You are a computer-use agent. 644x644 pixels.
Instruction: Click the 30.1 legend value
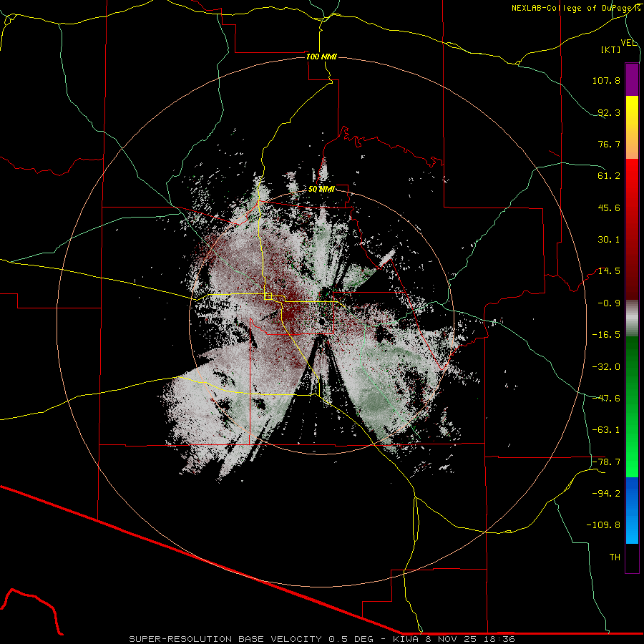(609, 240)
